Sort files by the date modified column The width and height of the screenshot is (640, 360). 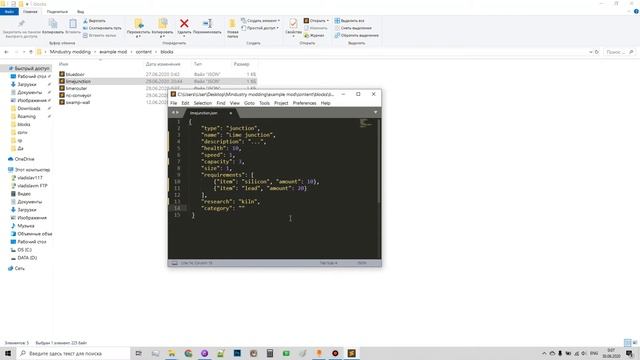(x=163, y=64)
